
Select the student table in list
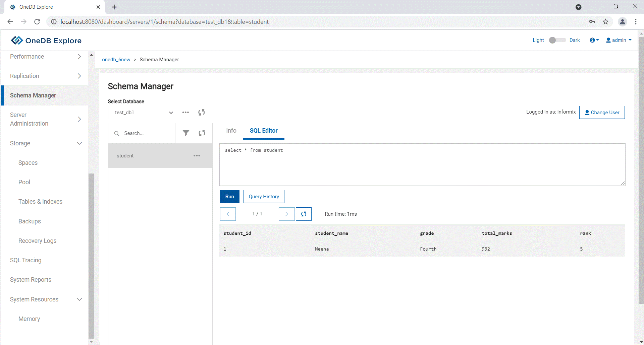pyautogui.click(x=160, y=156)
